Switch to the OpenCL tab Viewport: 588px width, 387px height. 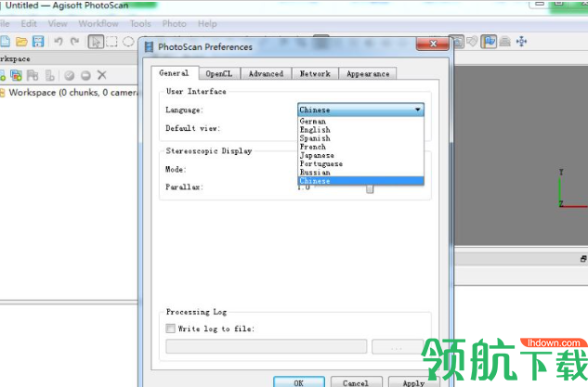(219, 73)
